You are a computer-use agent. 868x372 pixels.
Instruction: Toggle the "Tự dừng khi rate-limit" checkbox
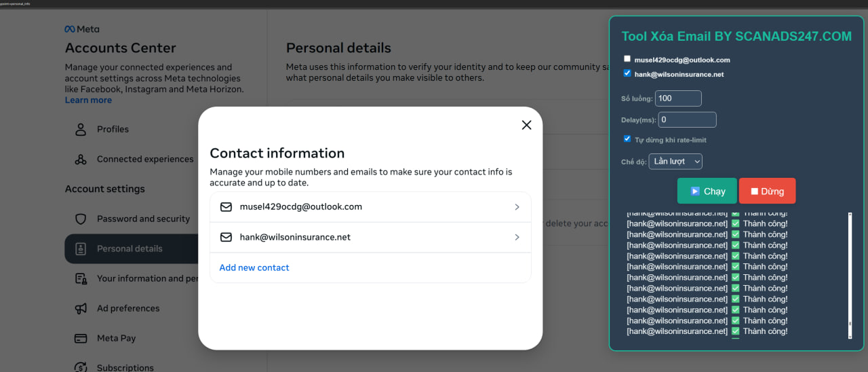[627, 139]
